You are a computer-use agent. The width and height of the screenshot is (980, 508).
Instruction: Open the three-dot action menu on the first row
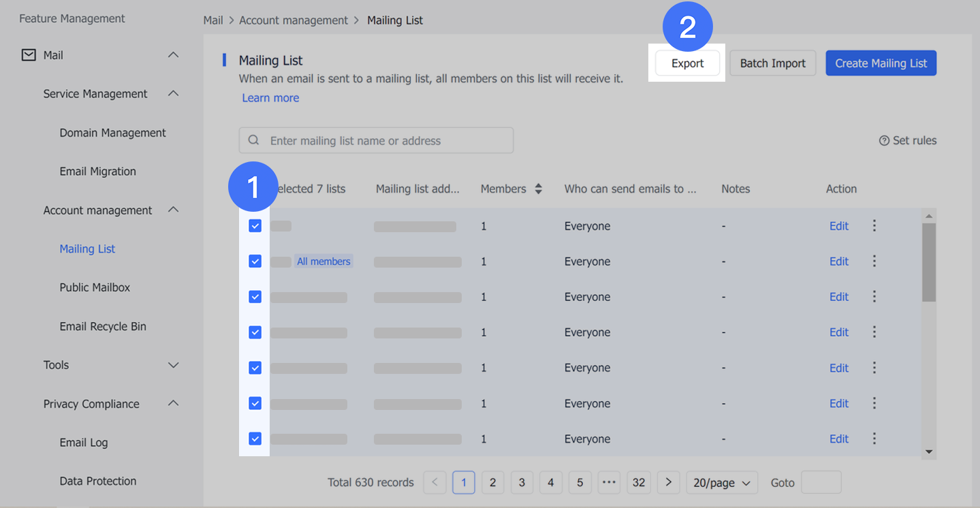[874, 225]
